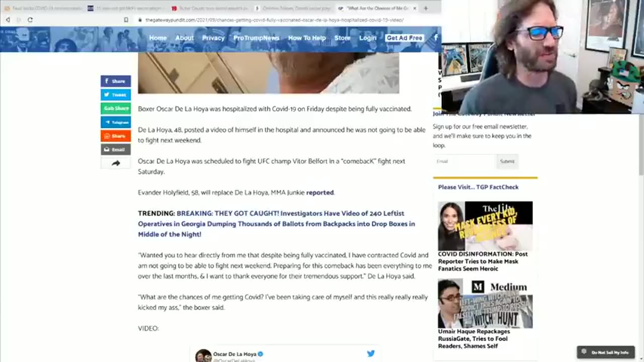The width and height of the screenshot is (644, 362).
Task: Click the Get Ad Free button
Action: pos(405,38)
